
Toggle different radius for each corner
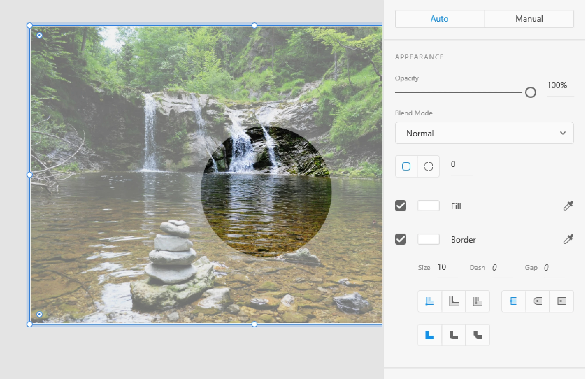pos(428,166)
